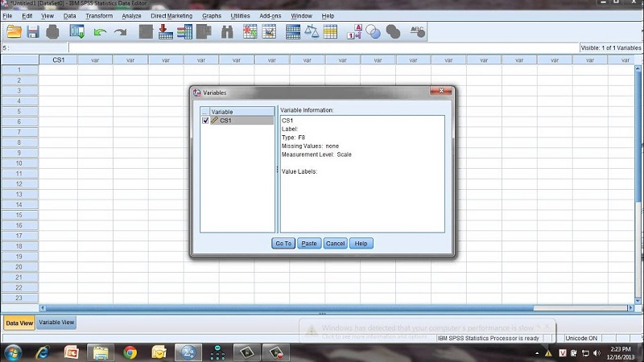This screenshot has height=362, width=644.
Task: Click the horizontal scrollbar of data grid
Action: (289, 308)
